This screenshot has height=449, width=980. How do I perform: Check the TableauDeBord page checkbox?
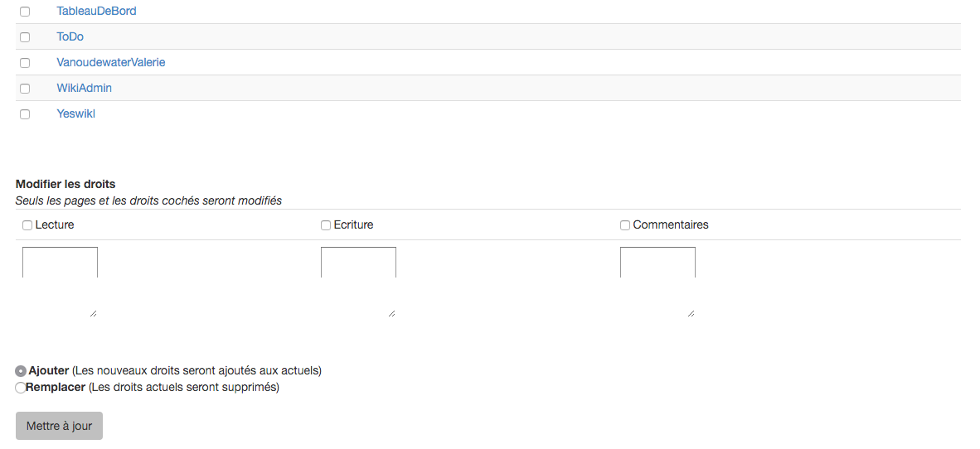click(25, 12)
